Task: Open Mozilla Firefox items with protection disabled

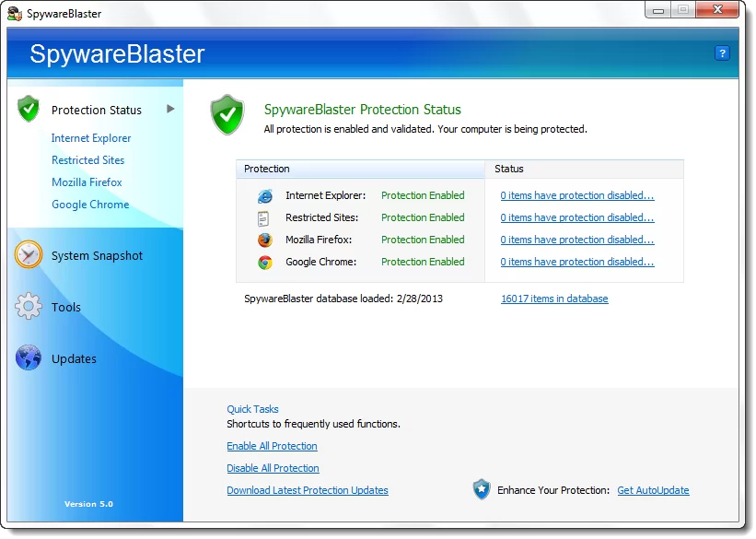Action: (577, 240)
